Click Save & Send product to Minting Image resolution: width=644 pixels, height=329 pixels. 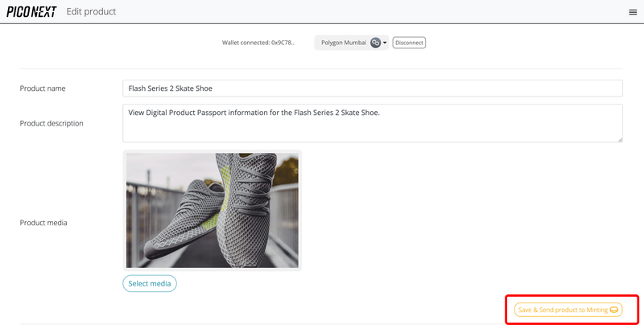click(563, 310)
